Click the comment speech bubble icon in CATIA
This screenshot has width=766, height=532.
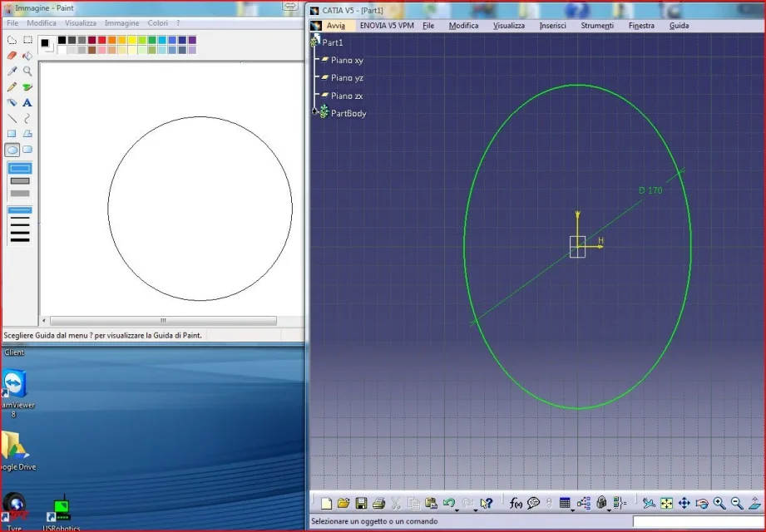pos(533,503)
